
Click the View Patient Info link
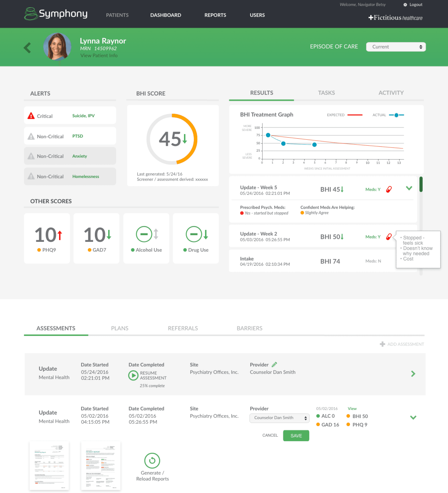tap(99, 55)
